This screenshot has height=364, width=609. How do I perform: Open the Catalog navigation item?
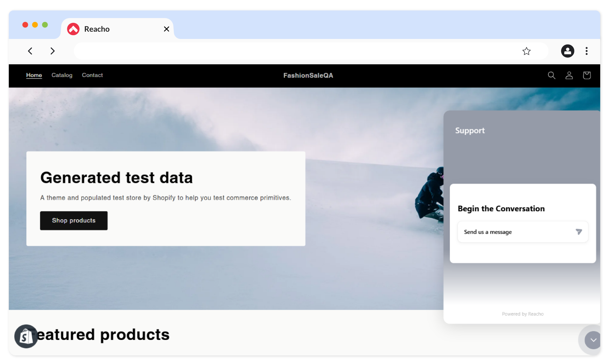[x=62, y=75]
